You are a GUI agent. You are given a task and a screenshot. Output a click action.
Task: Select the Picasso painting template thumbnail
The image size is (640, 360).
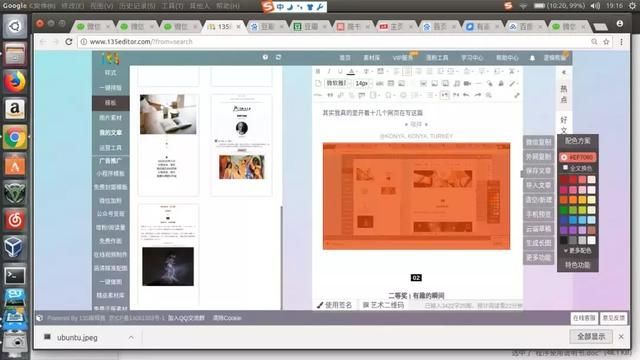[242, 145]
